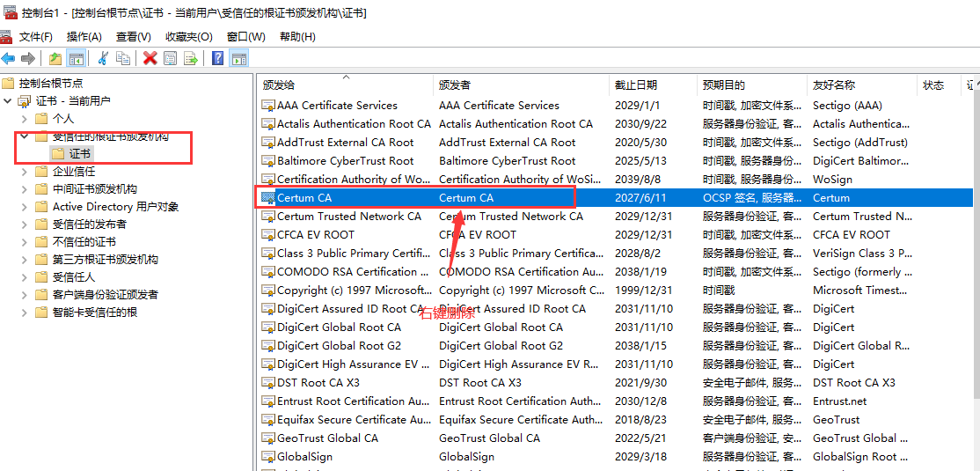Click certificate icon of AAA Certificate Services
This screenshot has height=471, width=980.
268,106
